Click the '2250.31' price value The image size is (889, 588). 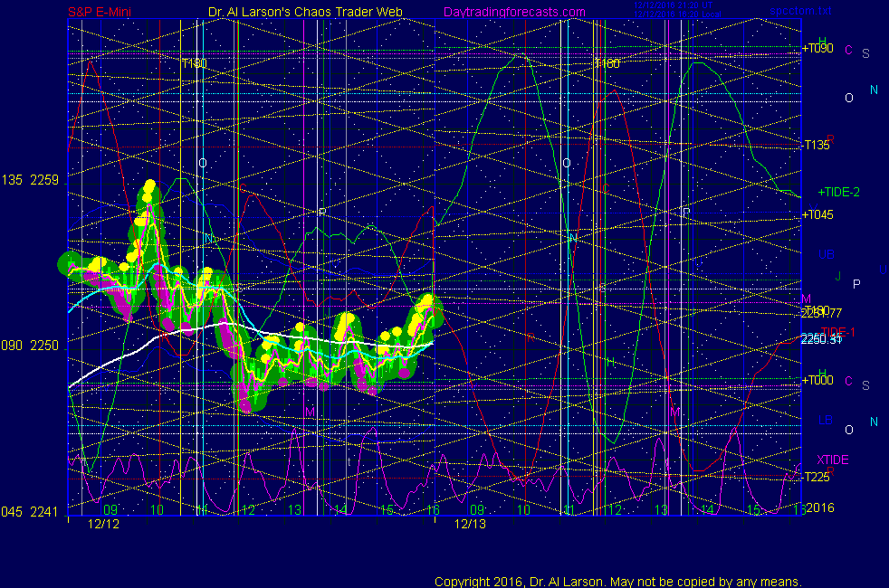pos(821,339)
